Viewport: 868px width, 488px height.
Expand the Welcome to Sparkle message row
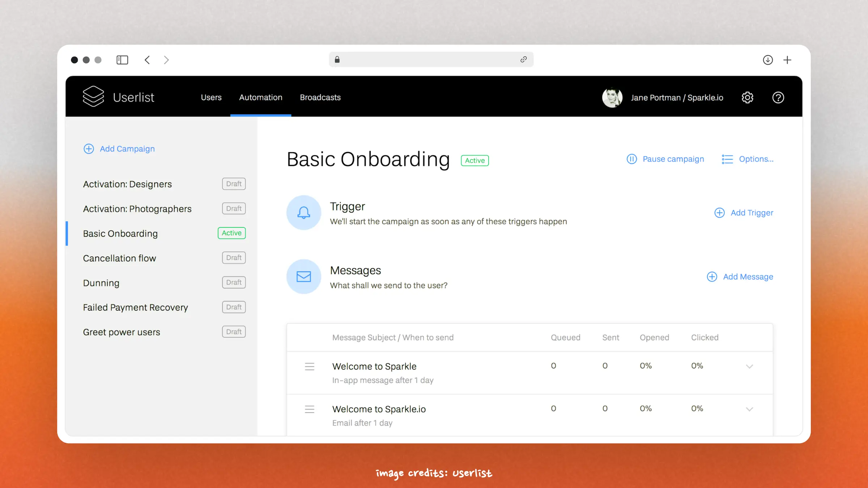tap(749, 366)
